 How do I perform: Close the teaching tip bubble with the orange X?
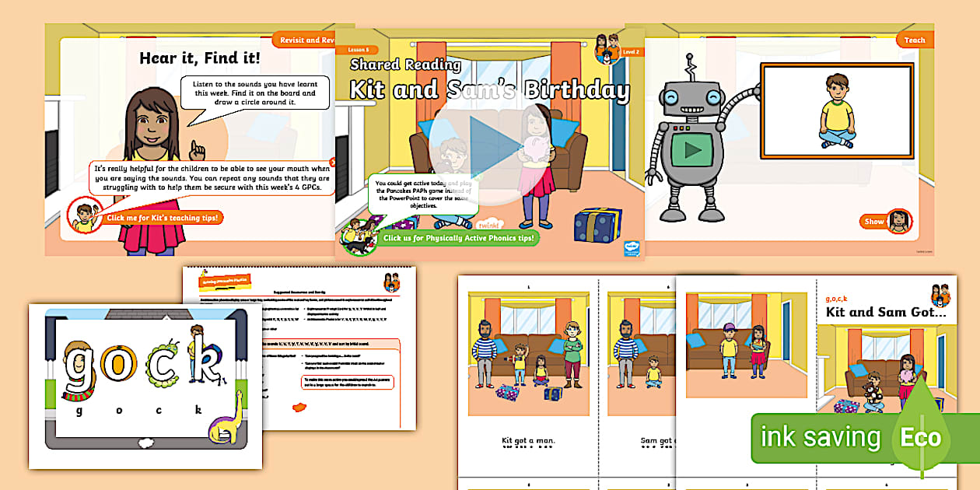coord(333,163)
